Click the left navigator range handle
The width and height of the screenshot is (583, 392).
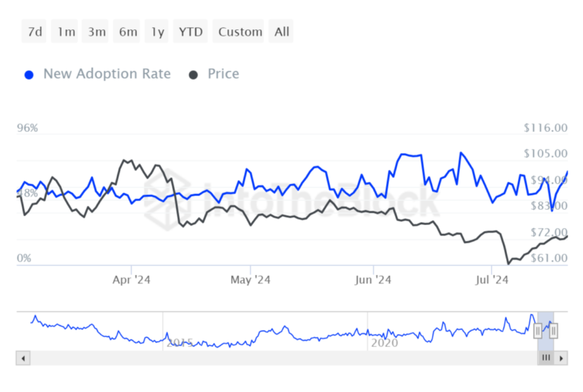coord(537,331)
